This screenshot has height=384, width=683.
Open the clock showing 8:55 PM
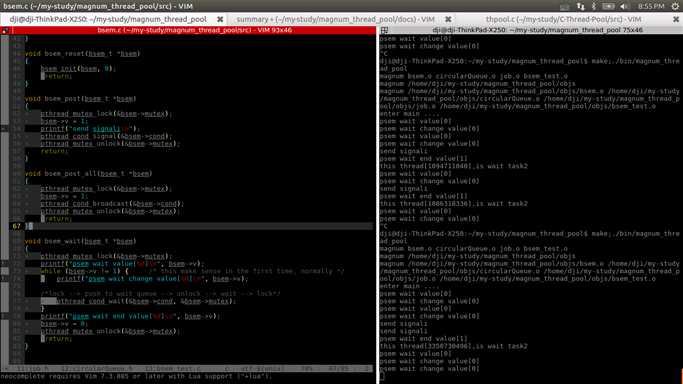(651, 6)
